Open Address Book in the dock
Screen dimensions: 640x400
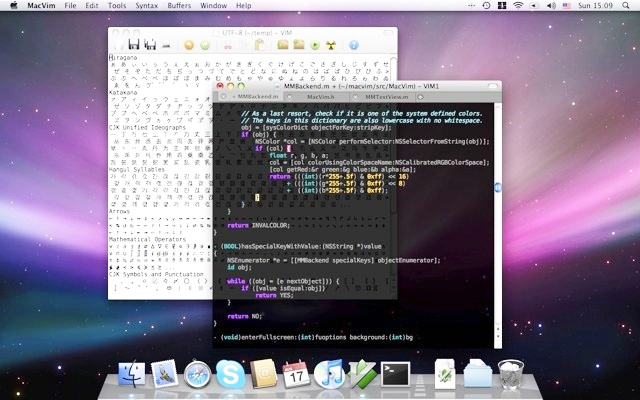coord(264,374)
